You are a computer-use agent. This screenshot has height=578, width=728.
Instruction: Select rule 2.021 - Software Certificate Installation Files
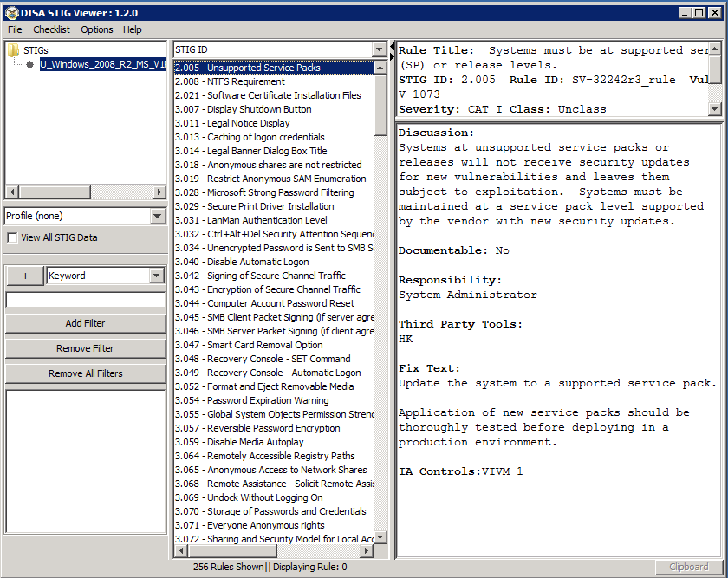[x=274, y=95]
